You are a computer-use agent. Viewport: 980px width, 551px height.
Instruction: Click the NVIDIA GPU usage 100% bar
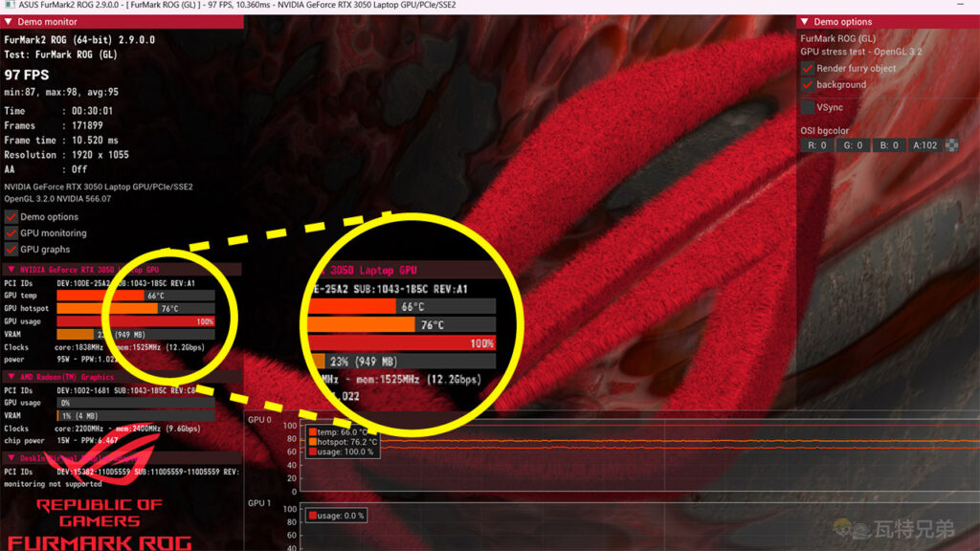click(x=136, y=321)
